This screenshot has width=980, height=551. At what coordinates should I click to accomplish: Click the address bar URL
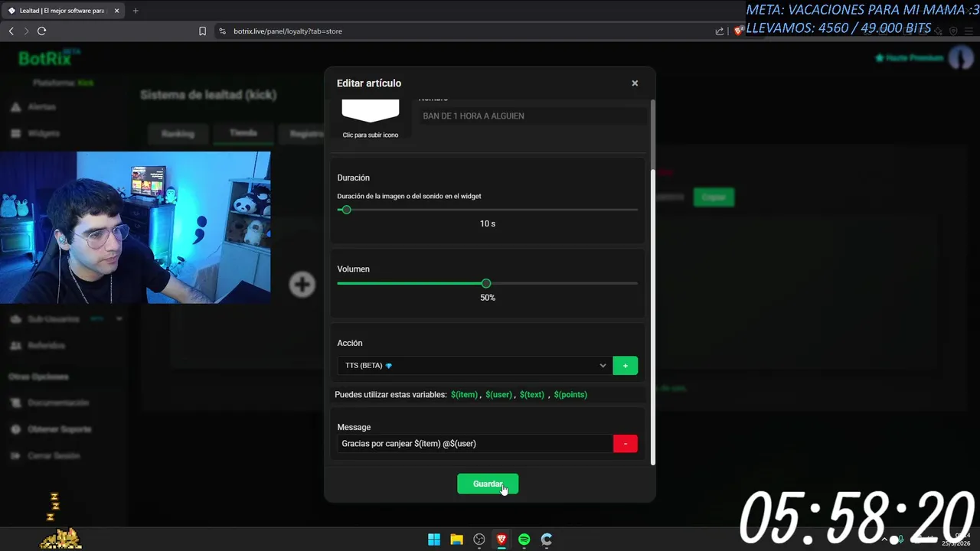[288, 31]
